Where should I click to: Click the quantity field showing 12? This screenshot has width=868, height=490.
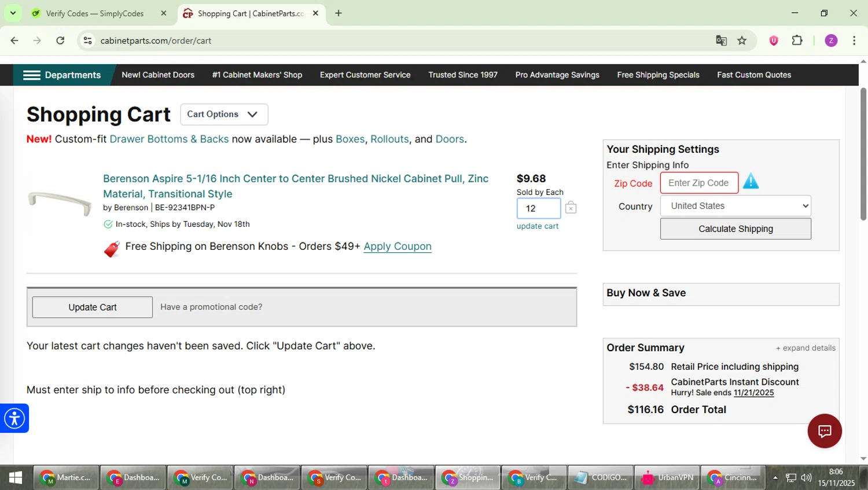[538, 208]
